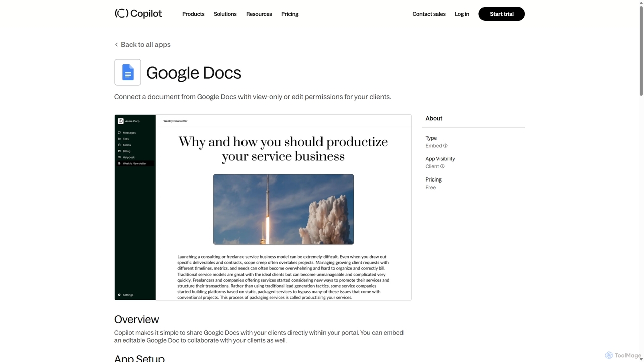The height and width of the screenshot is (362, 644).
Task: Click the Google Docs app icon
Action: tap(128, 72)
